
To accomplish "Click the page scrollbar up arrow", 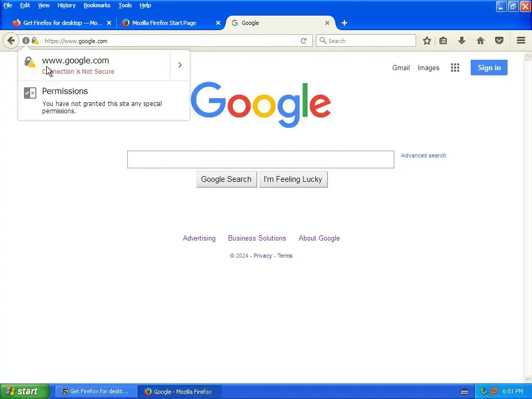I will 528,56.
